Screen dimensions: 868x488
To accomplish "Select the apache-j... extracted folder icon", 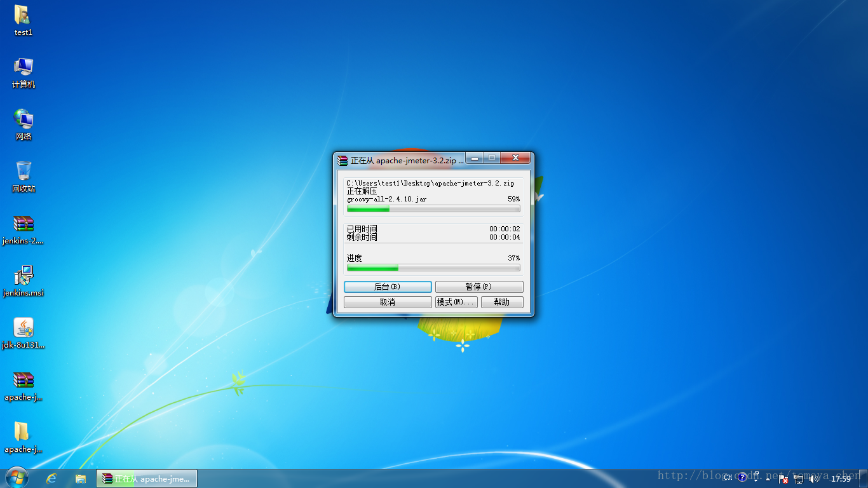I will (x=24, y=437).
